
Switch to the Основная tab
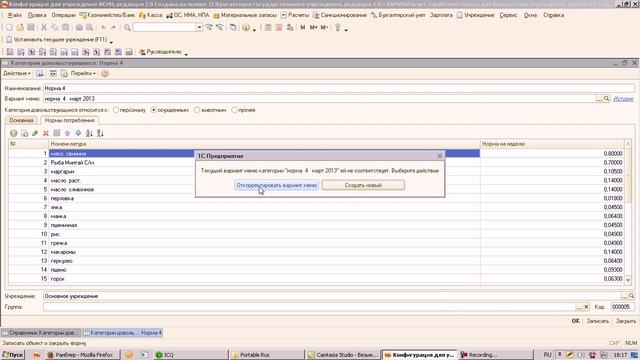tap(21, 120)
